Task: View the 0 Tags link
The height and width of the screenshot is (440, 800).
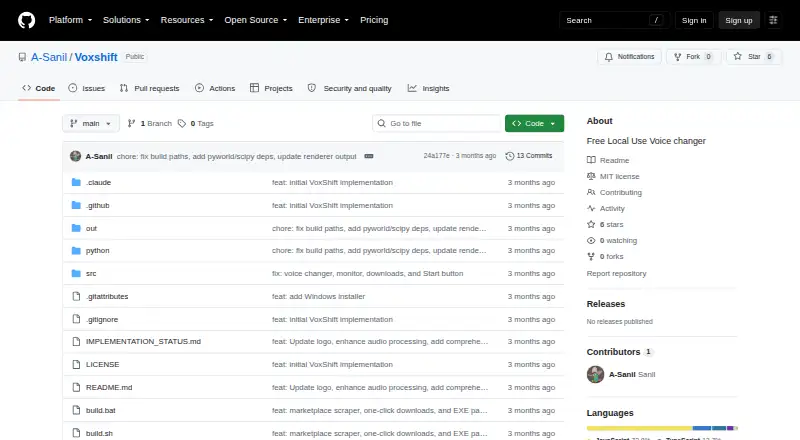Action: point(196,124)
